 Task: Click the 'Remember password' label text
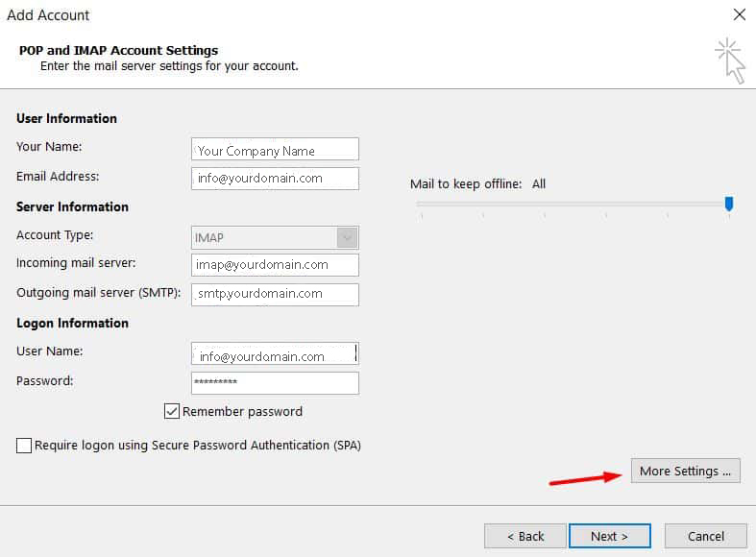point(242,411)
